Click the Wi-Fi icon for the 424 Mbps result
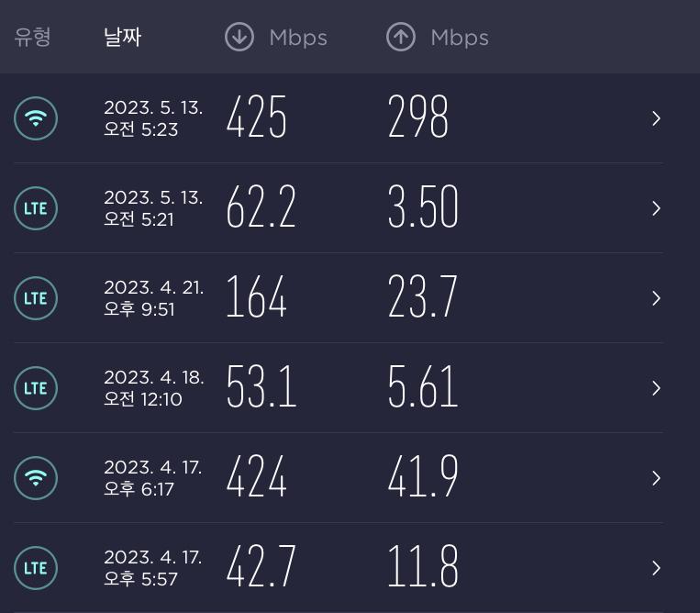This screenshot has width=700, height=613. [x=36, y=478]
